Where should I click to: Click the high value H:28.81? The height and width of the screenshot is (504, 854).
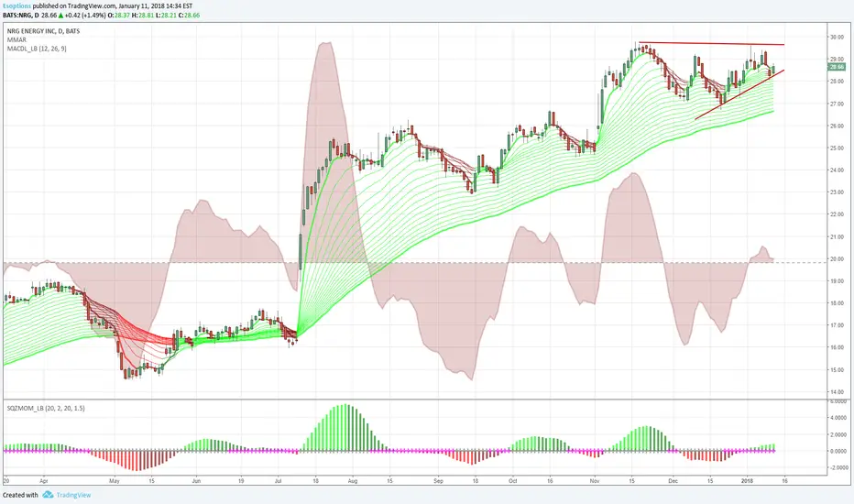pyautogui.click(x=143, y=16)
